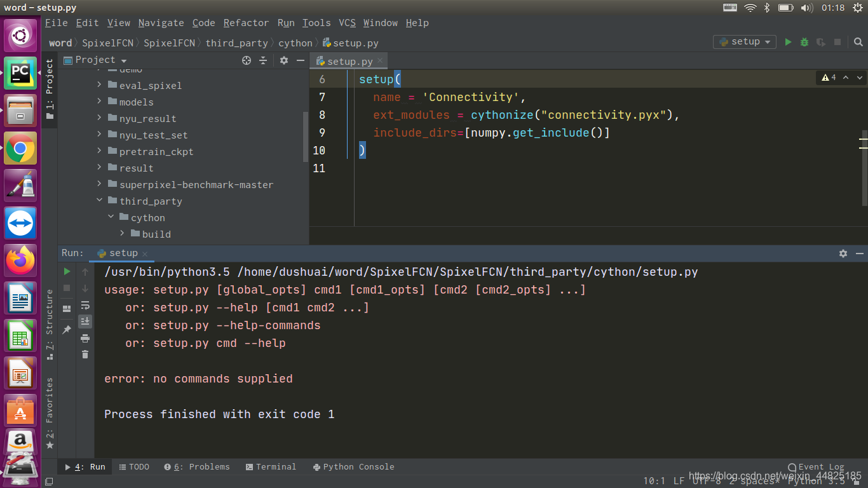Click the Project tree vertical scrollbar
Image resolution: width=868 pixels, height=488 pixels.
pyautogui.click(x=306, y=137)
